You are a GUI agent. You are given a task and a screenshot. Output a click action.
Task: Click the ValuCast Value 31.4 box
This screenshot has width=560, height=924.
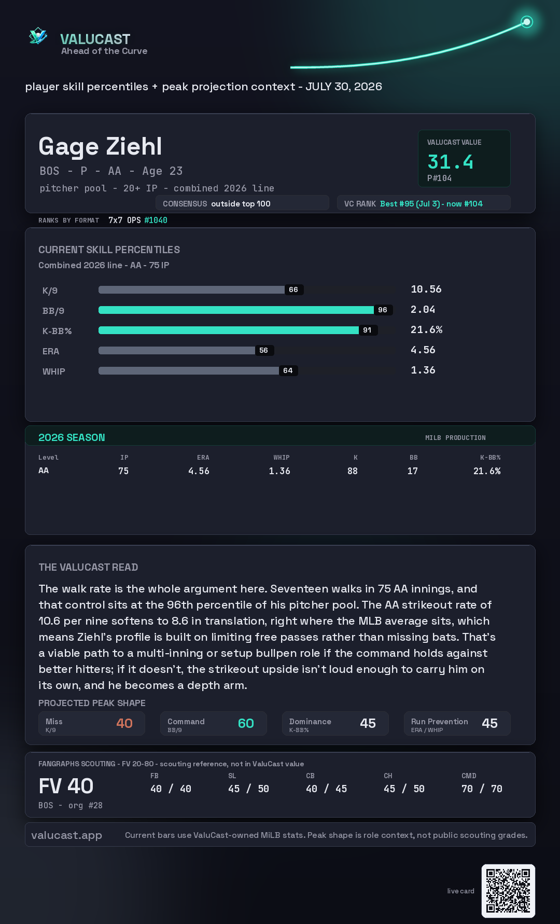point(464,158)
